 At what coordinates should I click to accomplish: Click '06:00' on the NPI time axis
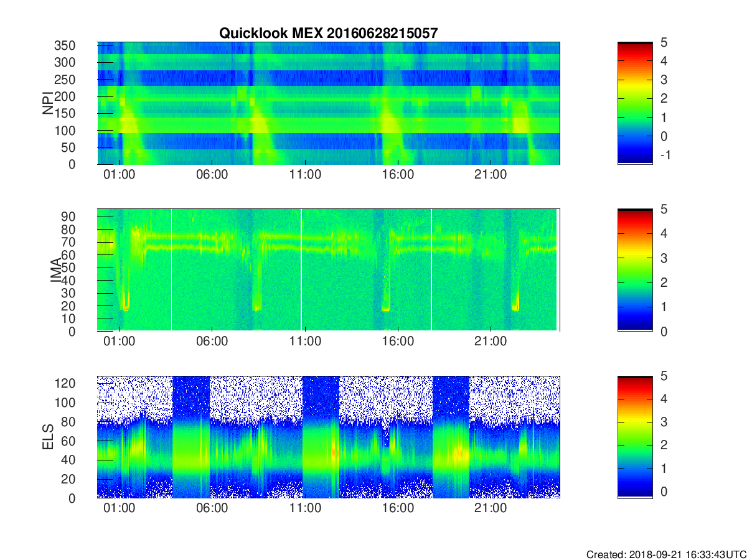[x=212, y=175]
